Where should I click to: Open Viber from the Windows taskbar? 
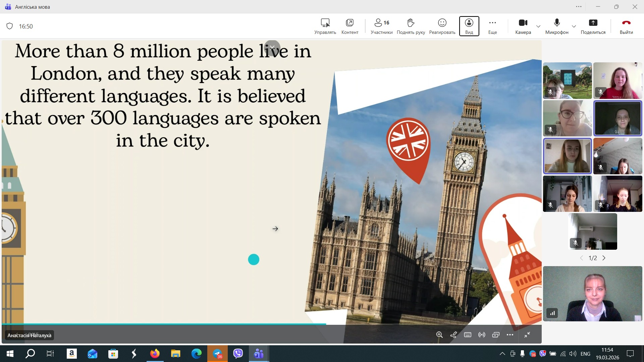pos(238,353)
